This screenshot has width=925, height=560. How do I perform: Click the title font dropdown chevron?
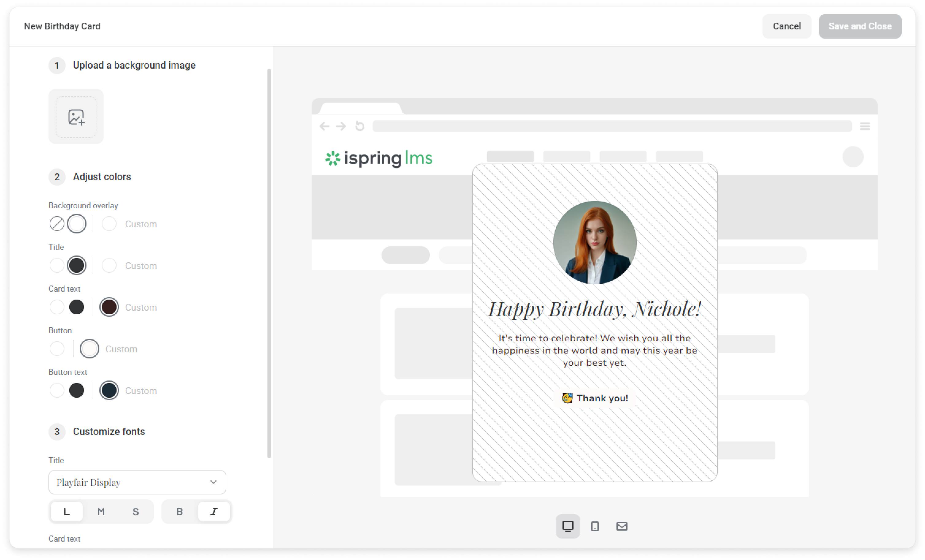pyautogui.click(x=213, y=482)
